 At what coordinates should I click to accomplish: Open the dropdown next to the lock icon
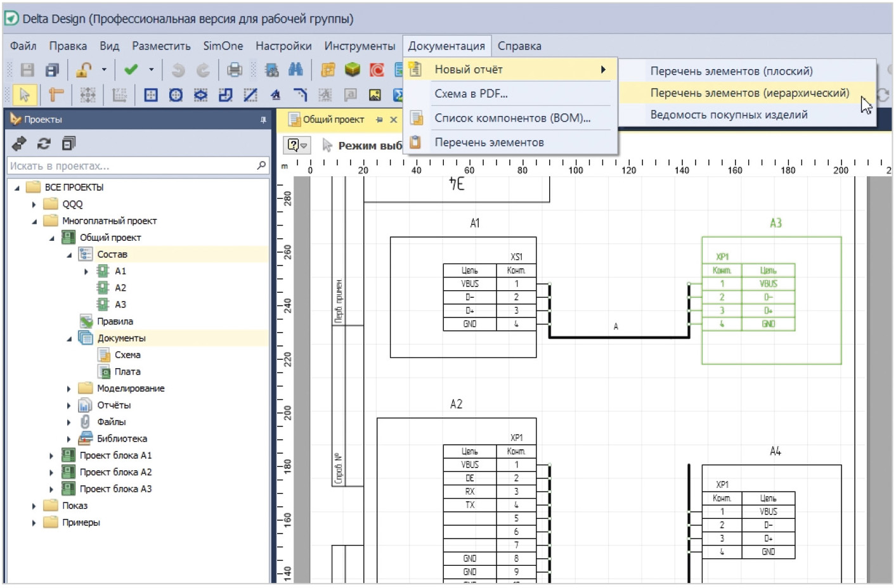104,70
